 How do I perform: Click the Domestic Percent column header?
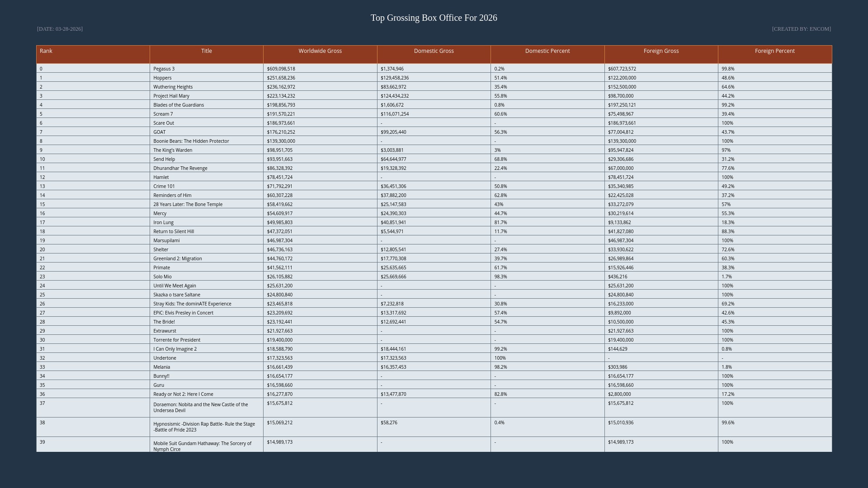547,51
